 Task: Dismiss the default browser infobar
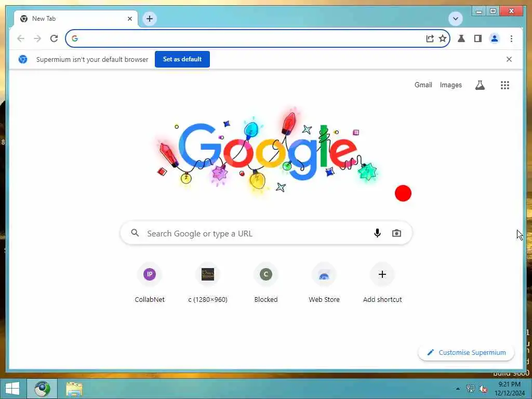pos(509,59)
